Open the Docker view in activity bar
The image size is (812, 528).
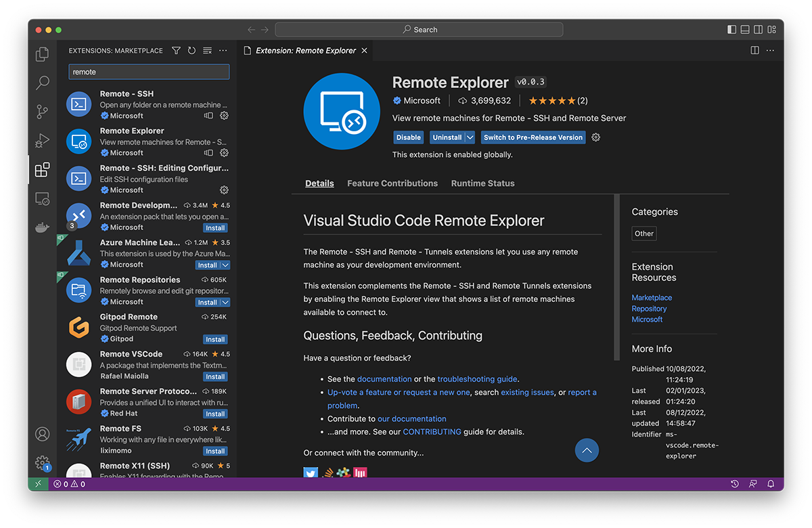[x=43, y=228]
